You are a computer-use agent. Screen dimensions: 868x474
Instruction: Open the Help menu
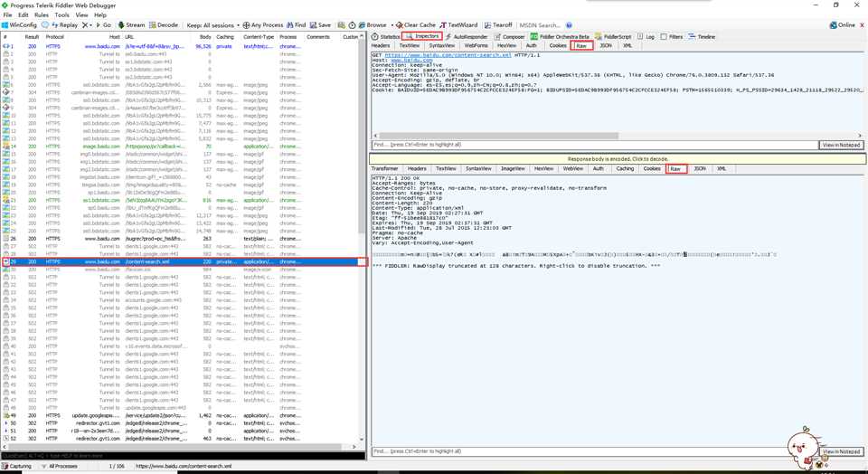pos(100,15)
